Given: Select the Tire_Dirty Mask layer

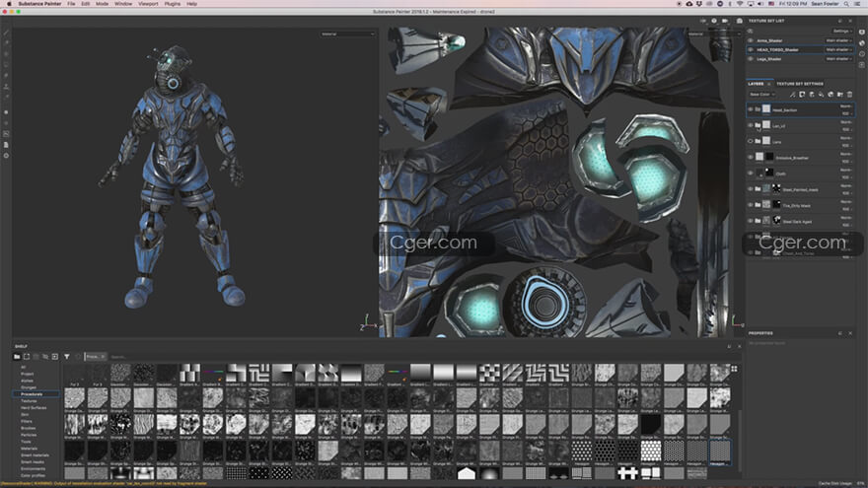Looking at the screenshot, I should click(800, 205).
